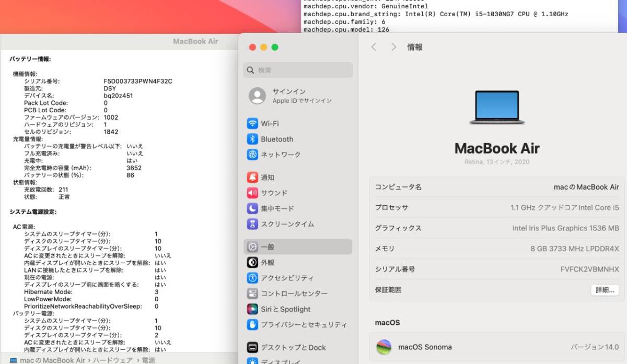Viewport: 627px width, 364px height.
Task: Click the 完全充電時の容量 value 3652
Action: (134, 168)
